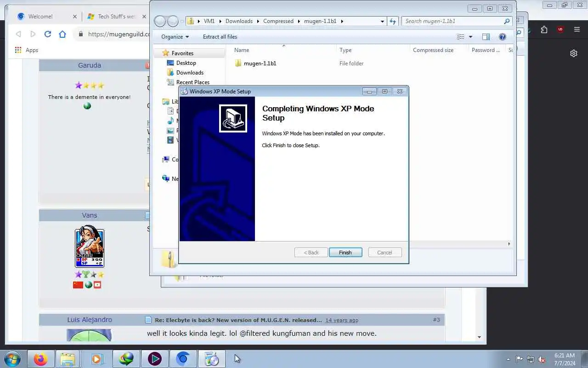Viewport: 588px width, 368px height.
Task: Click the browser back arrow
Action: tap(18, 34)
